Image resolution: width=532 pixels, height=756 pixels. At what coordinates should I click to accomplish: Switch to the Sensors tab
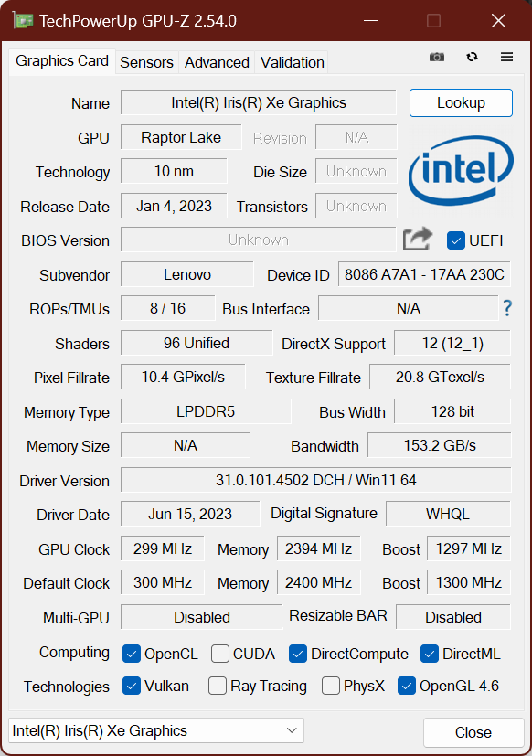(x=146, y=62)
